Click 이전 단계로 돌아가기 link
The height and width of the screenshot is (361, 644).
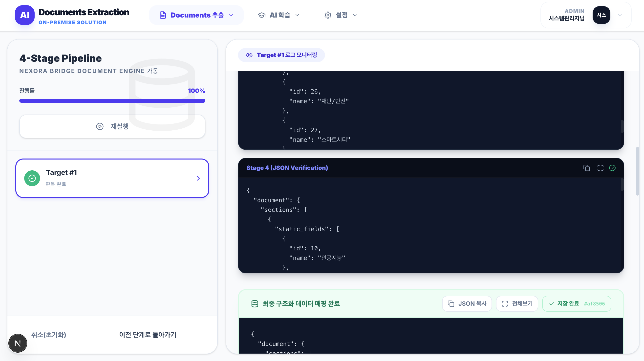point(148,335)
